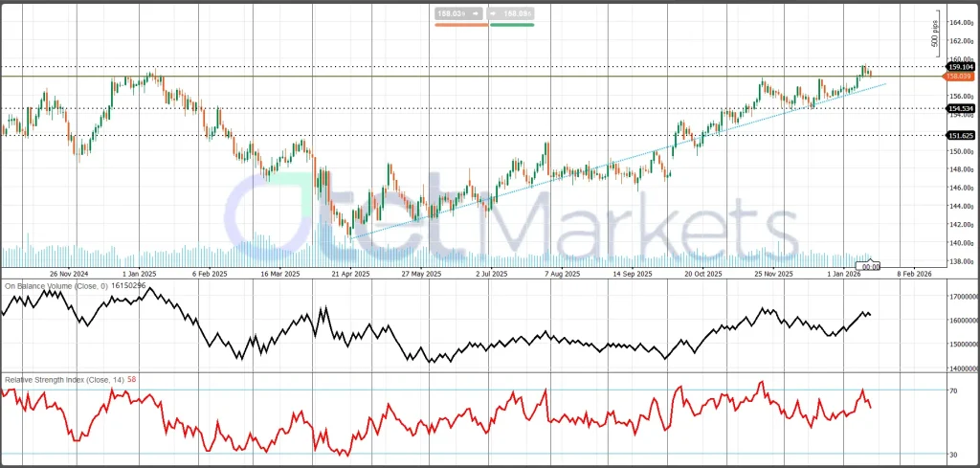Click the green bar under buy price
This screenshot has height=468, width=980.
pos(512,25)
